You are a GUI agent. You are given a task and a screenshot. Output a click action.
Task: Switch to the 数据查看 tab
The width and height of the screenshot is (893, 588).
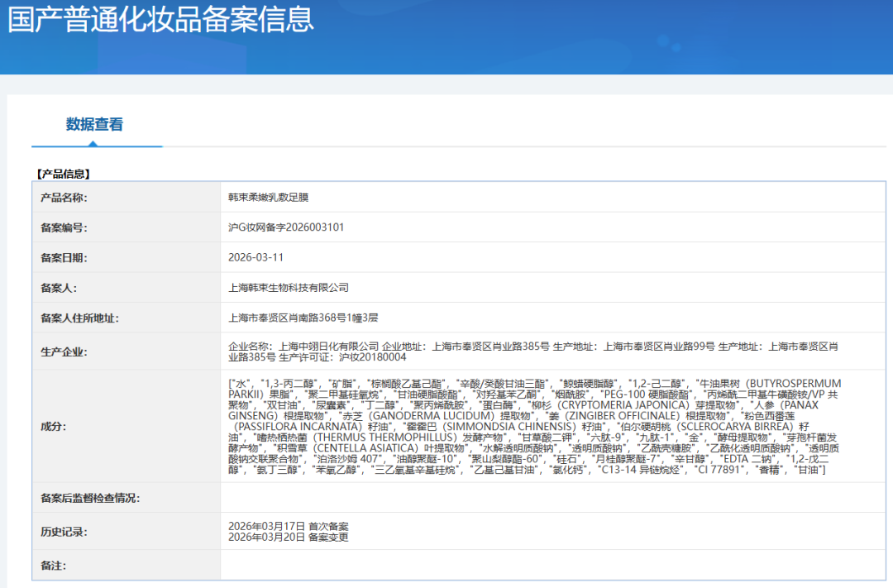(94, 125)
